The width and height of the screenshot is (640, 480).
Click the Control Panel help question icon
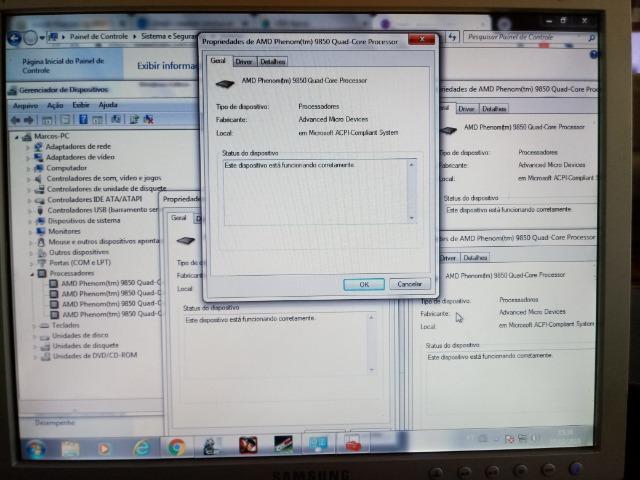pos(593,54)
